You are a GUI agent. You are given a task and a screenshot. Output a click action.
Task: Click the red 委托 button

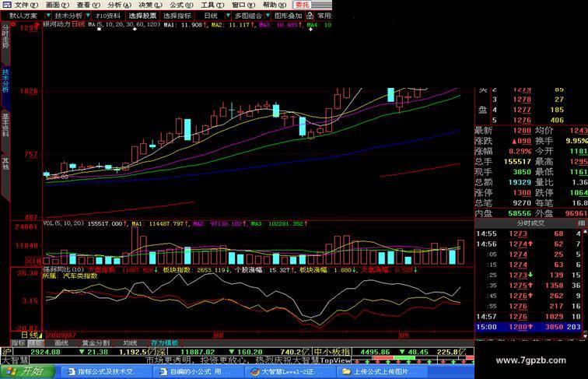[x=303, y=5]
